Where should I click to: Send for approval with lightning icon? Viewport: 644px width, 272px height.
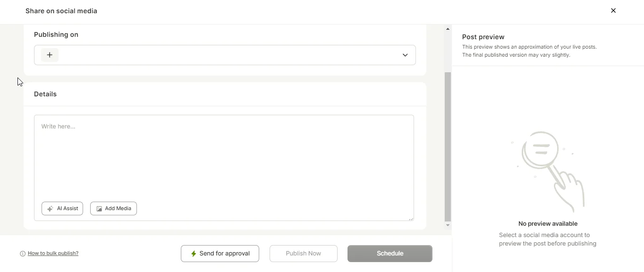pyautogui.click(x=220, y=254)
